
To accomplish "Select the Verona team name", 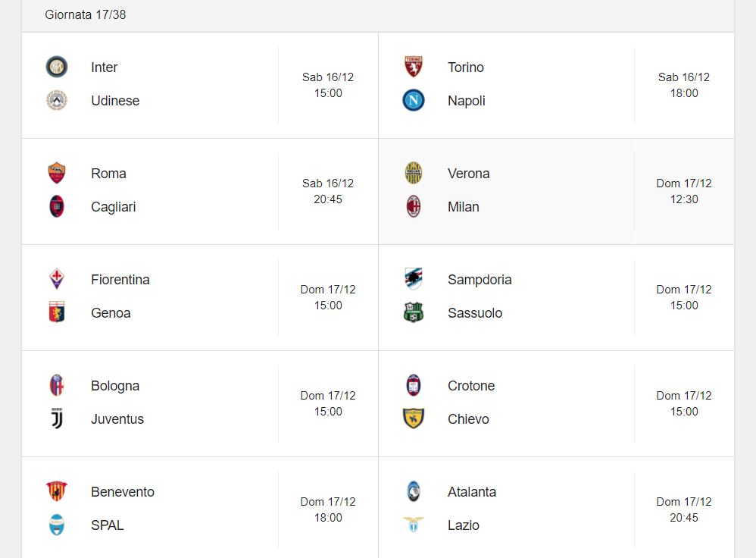I will (x=469, y=174).
